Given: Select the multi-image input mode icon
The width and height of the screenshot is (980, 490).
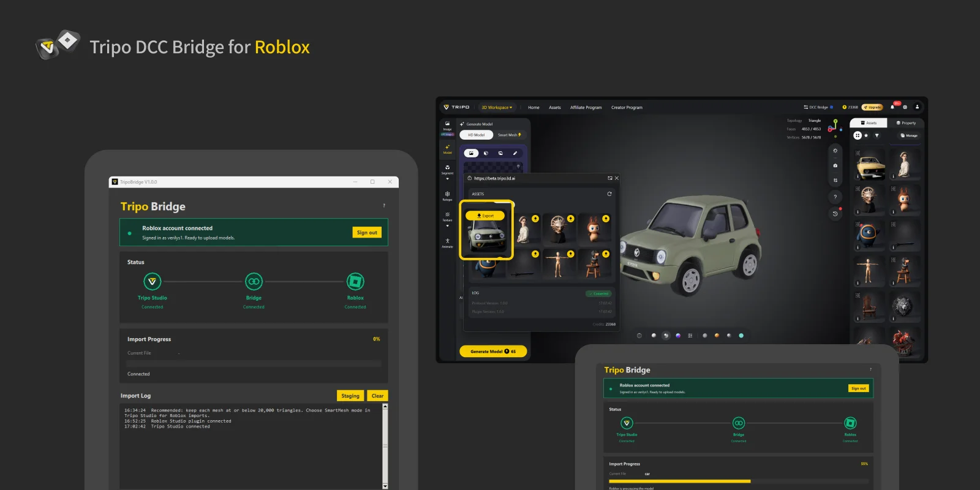Looking at the screenshot, I should [500, 153].
